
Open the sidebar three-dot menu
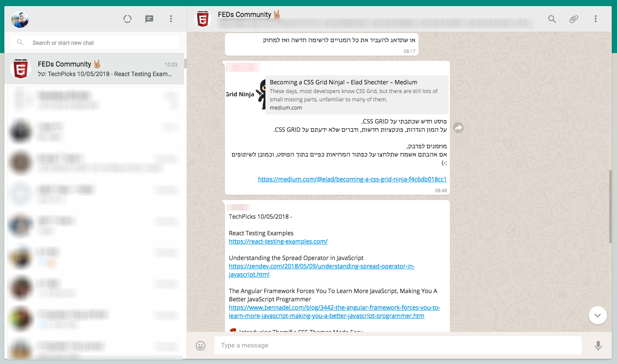click(171, 19)
